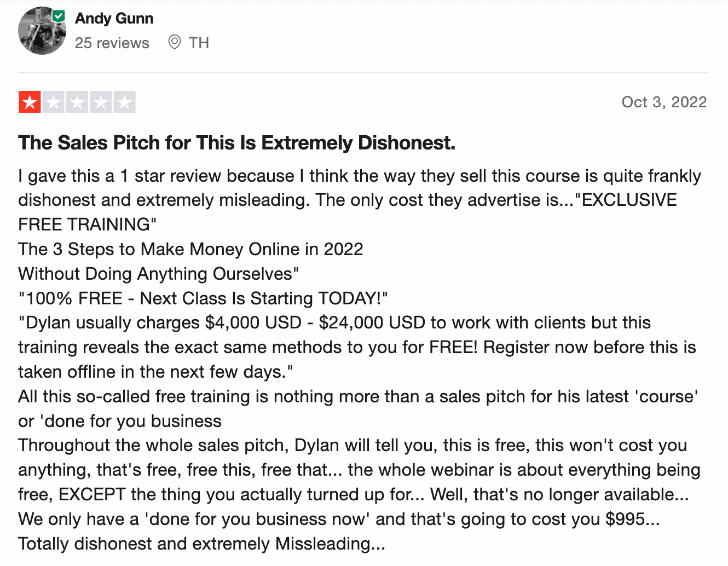Click the 'Totally dishonest and extremely Missleading' line

coord(201,544)
